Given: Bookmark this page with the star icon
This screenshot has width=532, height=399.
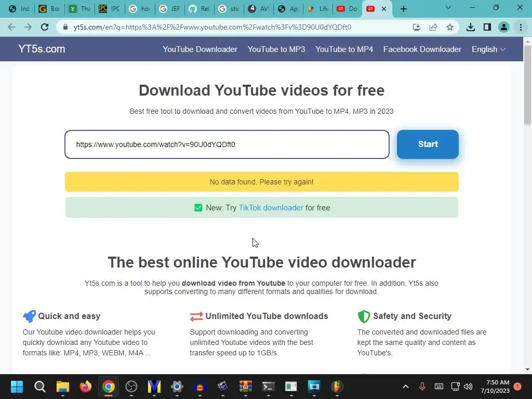Looking at the screenshot, I should (450, 27).
